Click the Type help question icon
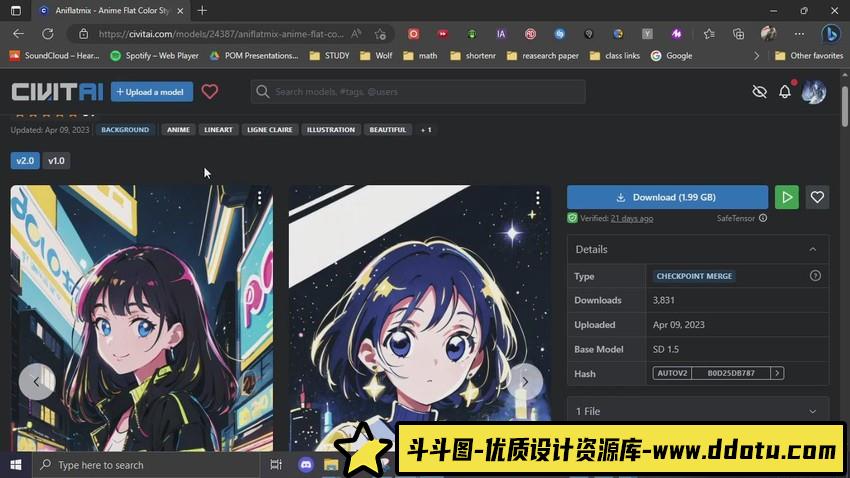850x478 pixels. [x=815, y=276]
